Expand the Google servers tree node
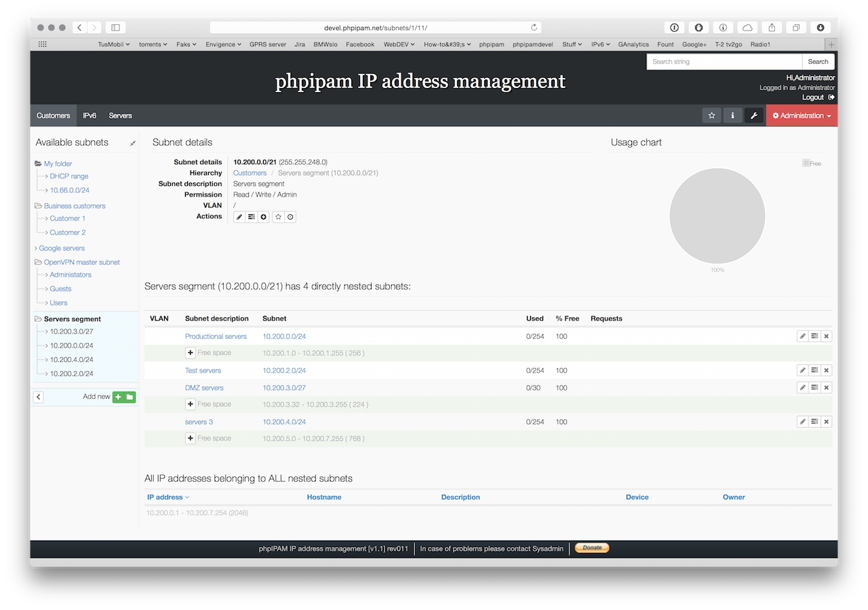Image resolution: width=868 pixels, height=610 pixels. [x=36, y=249]
